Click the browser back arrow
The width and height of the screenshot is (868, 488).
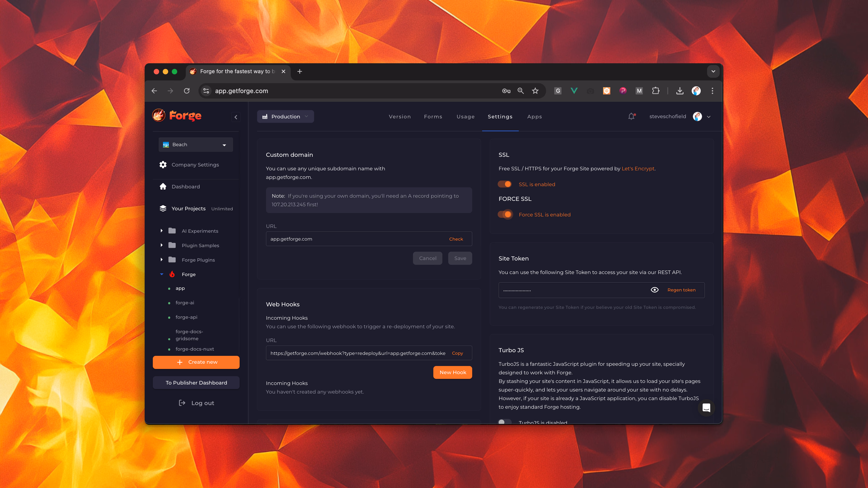tap(154, 91)
